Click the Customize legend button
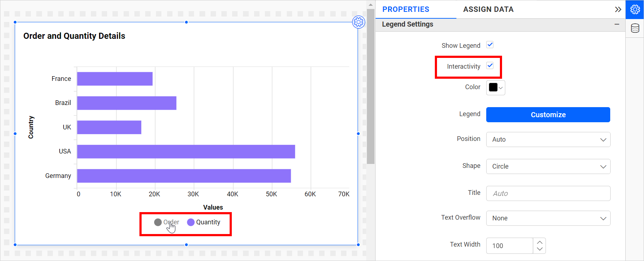Viewport: 644px width, 261px height. click(x=548, y=115)
